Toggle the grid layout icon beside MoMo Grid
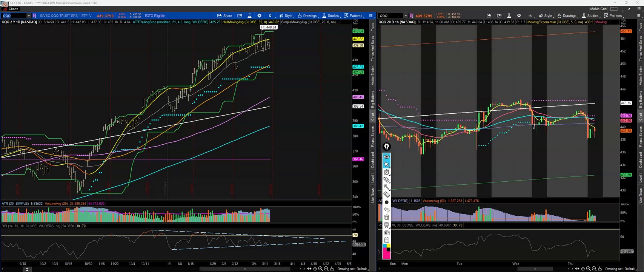Image resolution: width=644 pixels, height=272 pixels. point(614,9)
